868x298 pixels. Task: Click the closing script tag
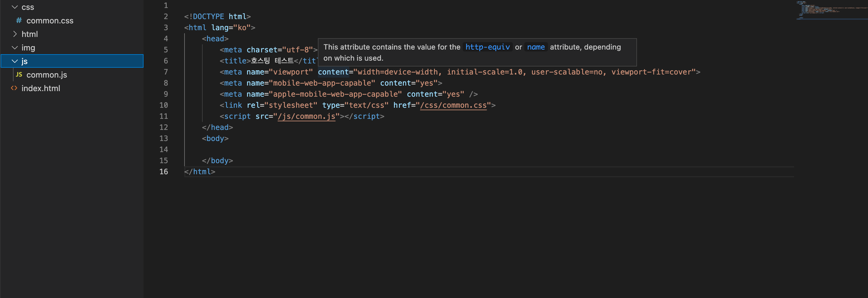pos(364,116)
